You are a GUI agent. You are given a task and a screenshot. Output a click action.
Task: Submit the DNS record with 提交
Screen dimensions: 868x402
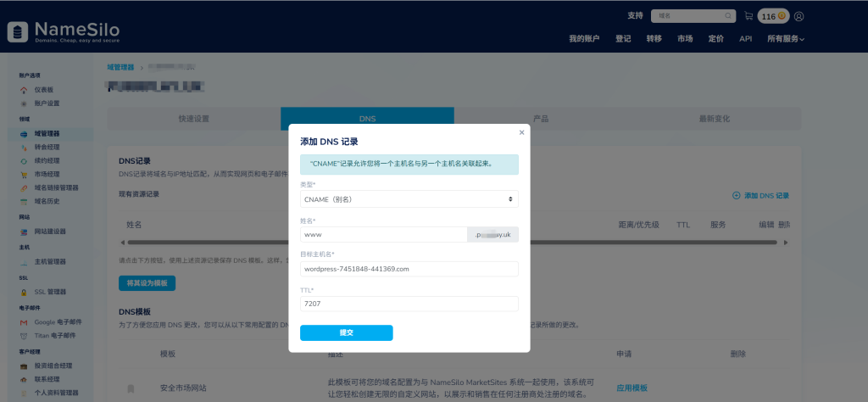[347, 332]
